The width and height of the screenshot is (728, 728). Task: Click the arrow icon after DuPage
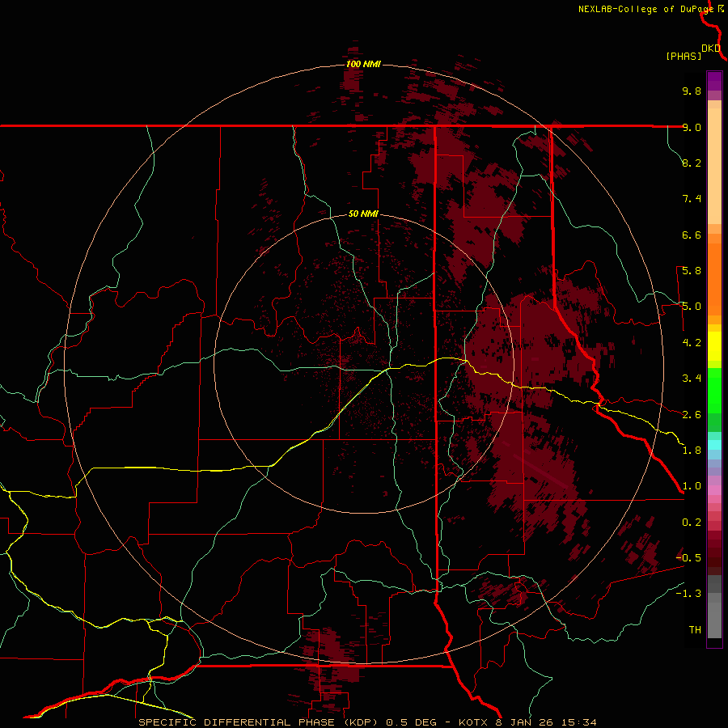[721, 8]
